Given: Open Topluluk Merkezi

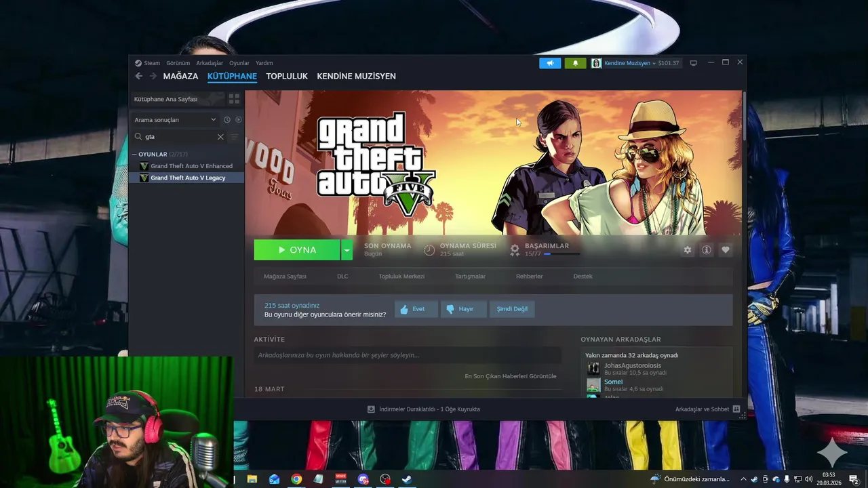Looking at the screenshot, I should click(x=401, y=277).
